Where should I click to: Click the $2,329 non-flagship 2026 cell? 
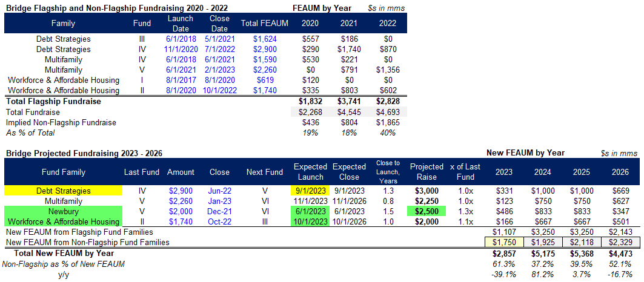tap(619, 242)
